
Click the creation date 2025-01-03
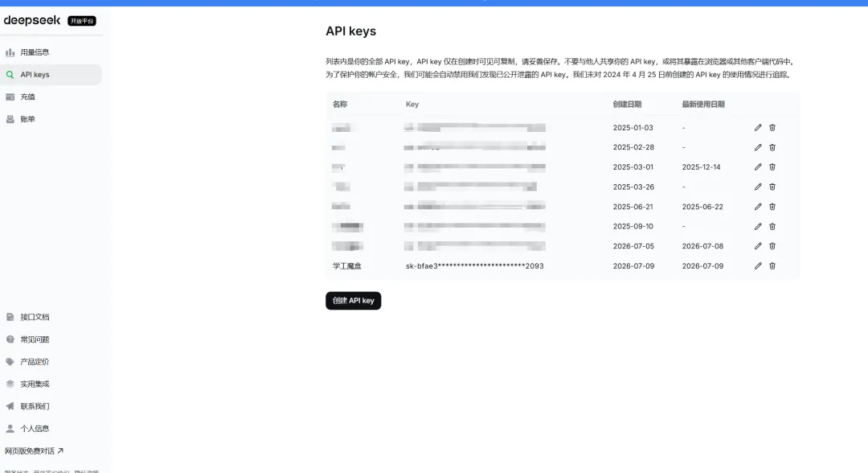pos(633,127)
